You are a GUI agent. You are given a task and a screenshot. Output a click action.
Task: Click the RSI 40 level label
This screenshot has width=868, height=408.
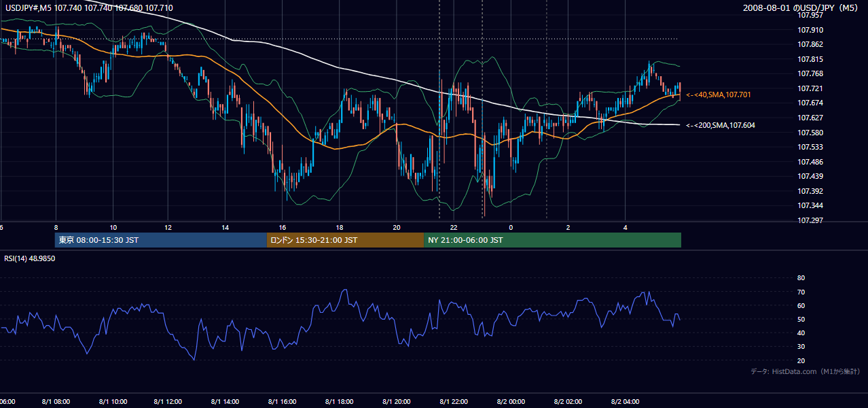click(x=801, y=333)
